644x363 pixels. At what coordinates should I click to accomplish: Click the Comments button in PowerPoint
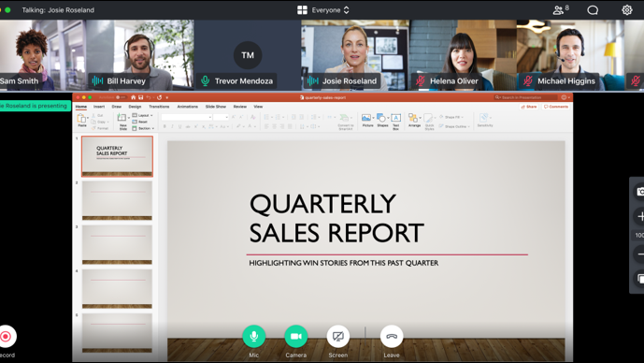(556, 107)
